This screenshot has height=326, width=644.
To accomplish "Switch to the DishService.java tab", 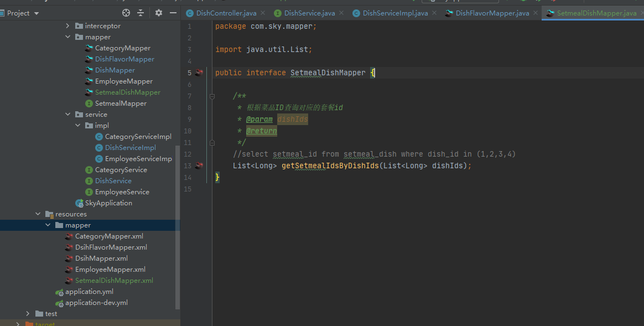I will tap(309, 13).
